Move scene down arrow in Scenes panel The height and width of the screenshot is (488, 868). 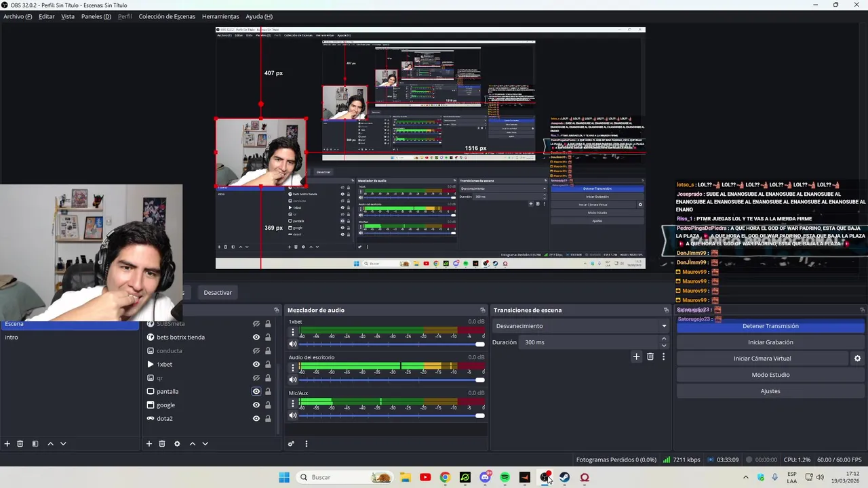click(63, 444)
